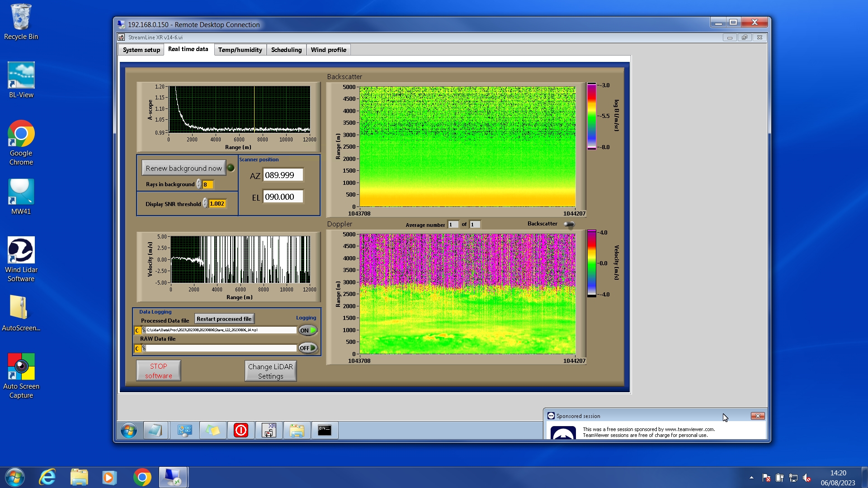This screenshot has height=488, width=868.
Task: Open Remote Desktop Connection in local taskbar
Action: (173, 477)
